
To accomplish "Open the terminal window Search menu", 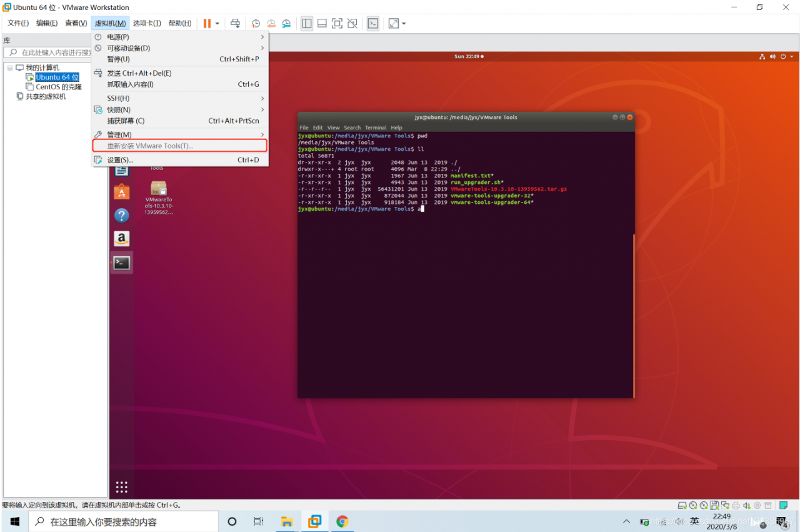I will point(352,128).
